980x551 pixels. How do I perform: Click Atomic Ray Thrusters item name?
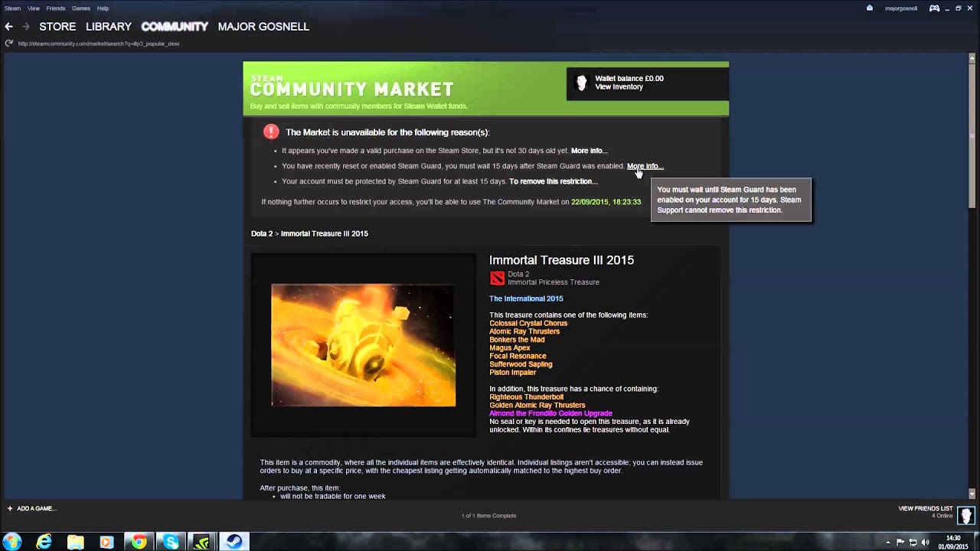point(524,331)
